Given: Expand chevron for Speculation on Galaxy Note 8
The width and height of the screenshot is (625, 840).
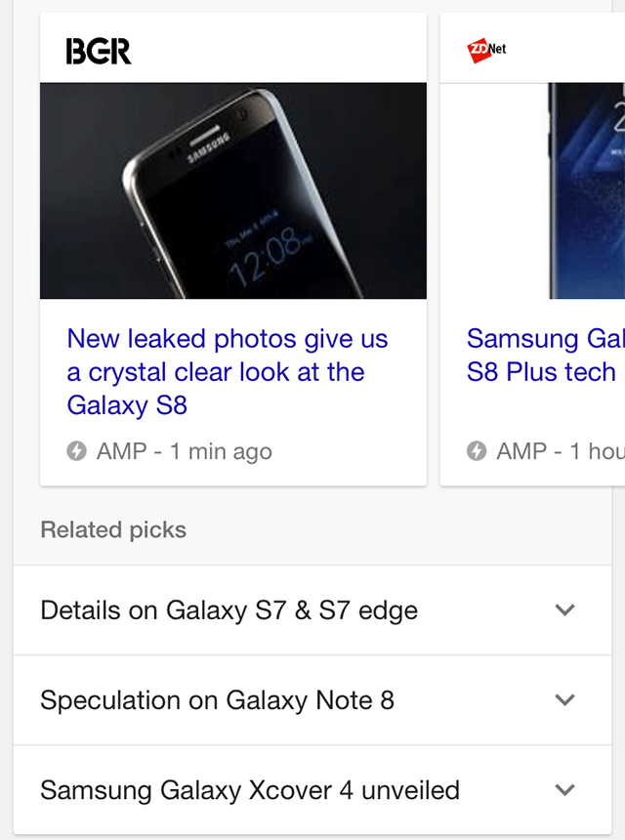Looking at the screenshot, I should pyautogui.click(x=565, y=699).
